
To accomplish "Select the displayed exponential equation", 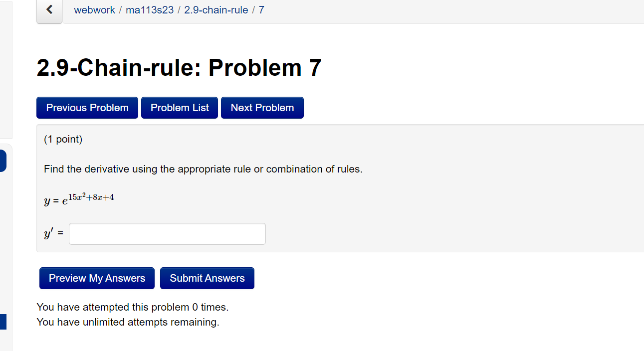I will tap(79, 198).
